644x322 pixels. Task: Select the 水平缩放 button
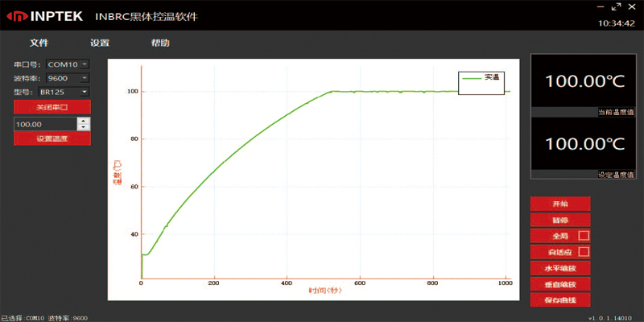(560, 268)
